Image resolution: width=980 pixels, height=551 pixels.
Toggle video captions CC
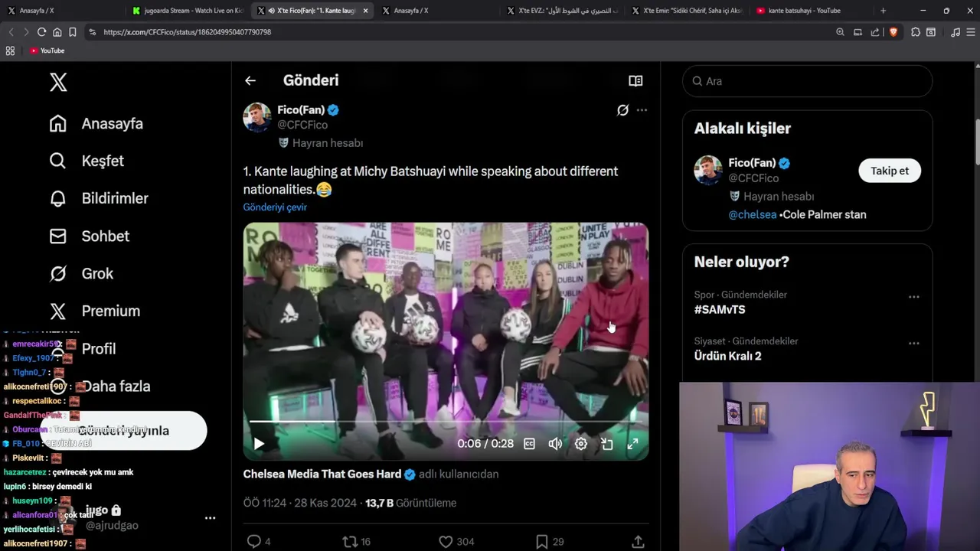529,444
